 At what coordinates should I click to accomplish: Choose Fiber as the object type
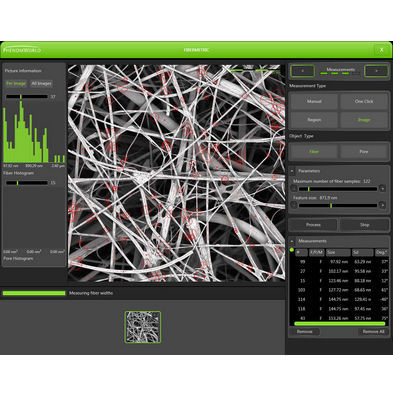tap(314, 151)
